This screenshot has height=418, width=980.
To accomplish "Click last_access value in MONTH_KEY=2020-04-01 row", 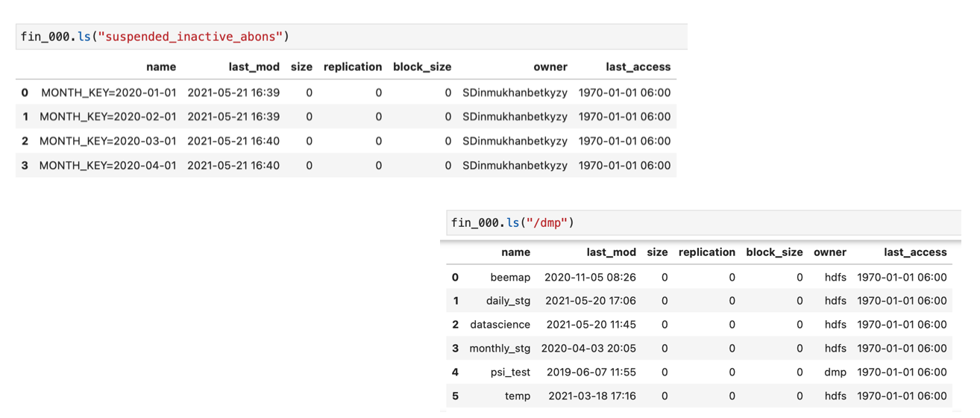I will [625, 165].
